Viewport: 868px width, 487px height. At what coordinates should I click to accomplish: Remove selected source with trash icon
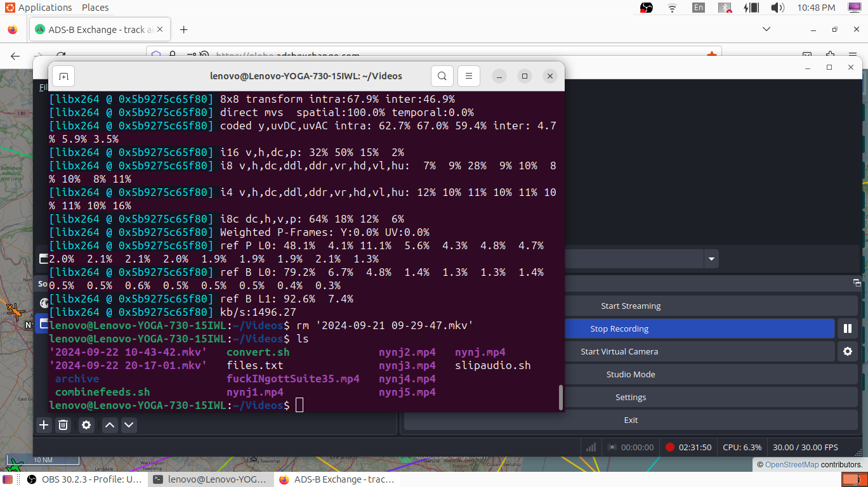pos(63,425)
